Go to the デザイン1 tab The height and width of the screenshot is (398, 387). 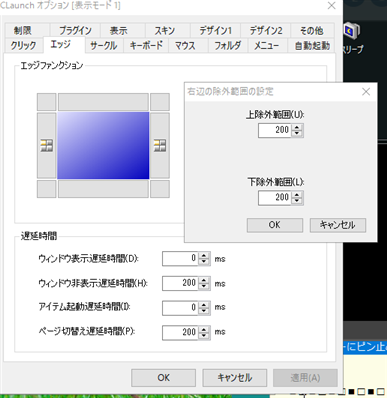[x=215, y=31]
